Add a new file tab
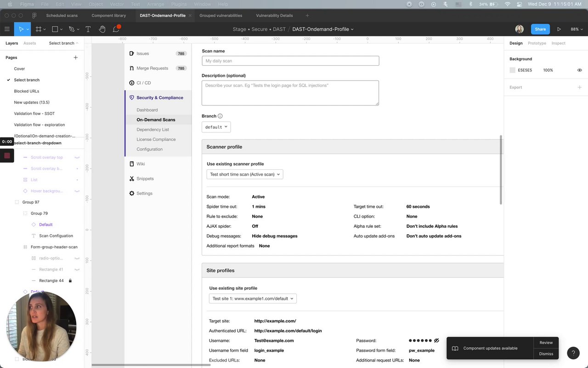 (307, 16)
